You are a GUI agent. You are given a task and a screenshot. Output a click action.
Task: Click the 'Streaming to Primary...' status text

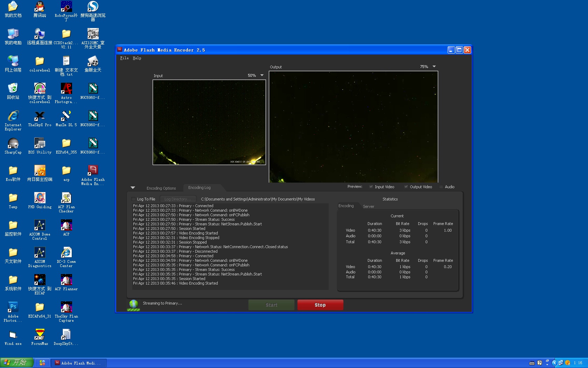(x=162, y=303)
